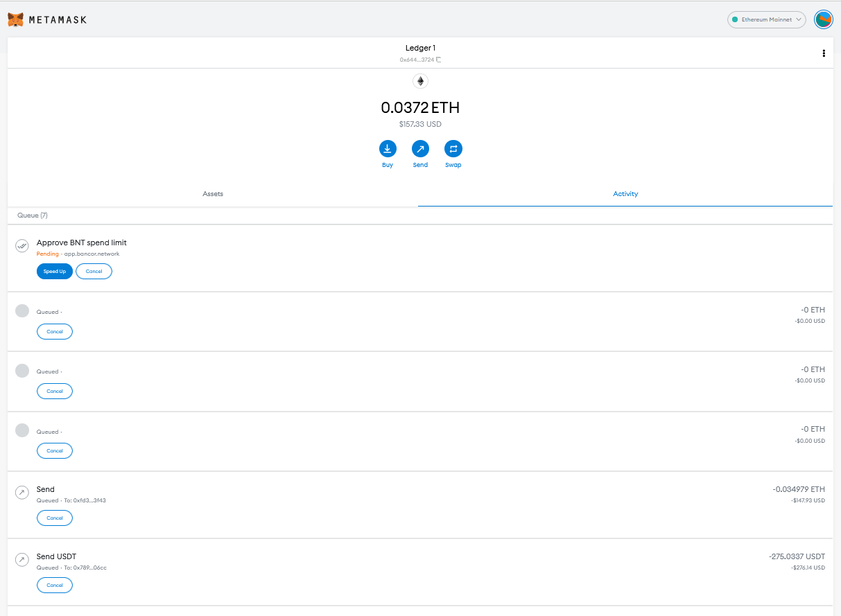Open the Approve BNT spend limit transaction

420,258
